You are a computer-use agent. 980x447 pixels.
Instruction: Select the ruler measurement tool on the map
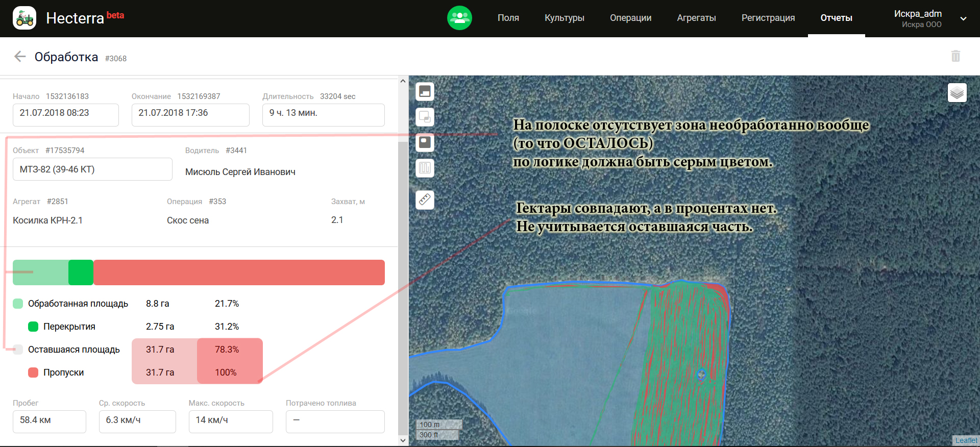click(x=425, y=200)
